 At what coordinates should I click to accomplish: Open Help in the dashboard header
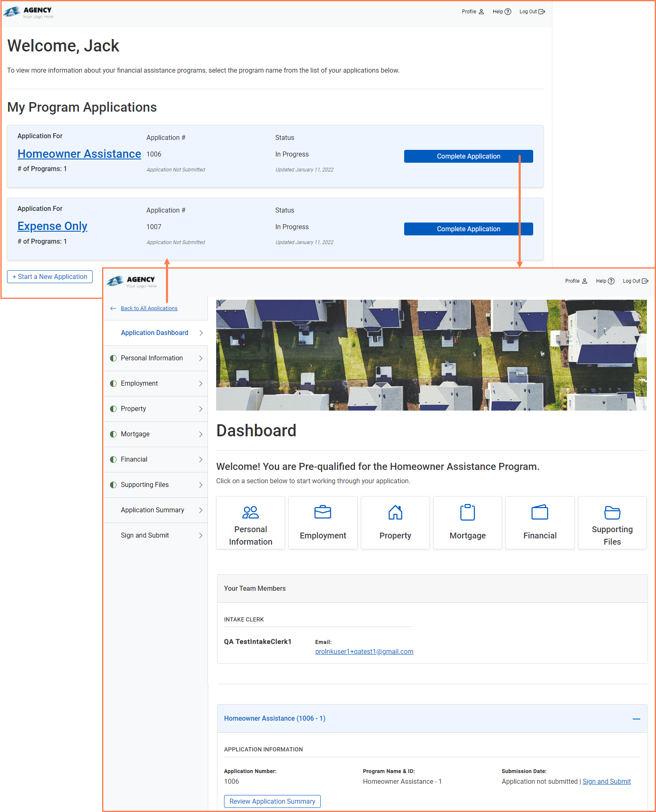[605, 281]
